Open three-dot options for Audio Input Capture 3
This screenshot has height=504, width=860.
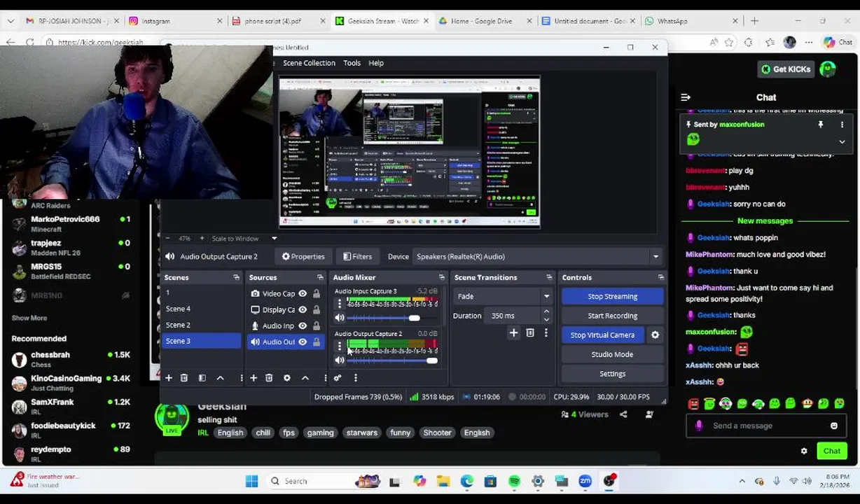point(340,304)
